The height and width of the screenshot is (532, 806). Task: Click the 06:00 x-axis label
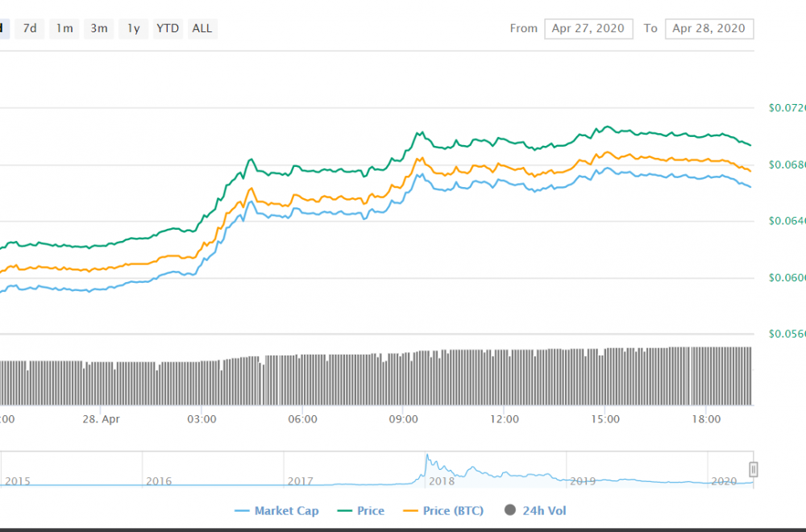(303, 419)
